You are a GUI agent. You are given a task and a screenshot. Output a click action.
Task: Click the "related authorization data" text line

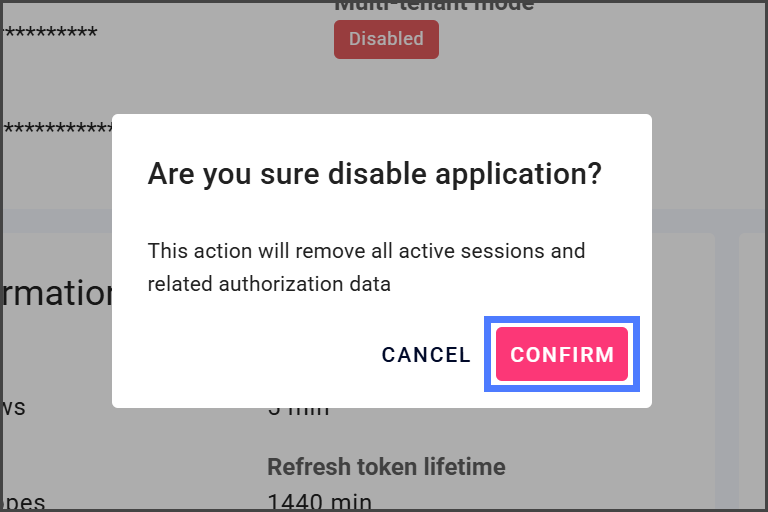tap(269, 284)
